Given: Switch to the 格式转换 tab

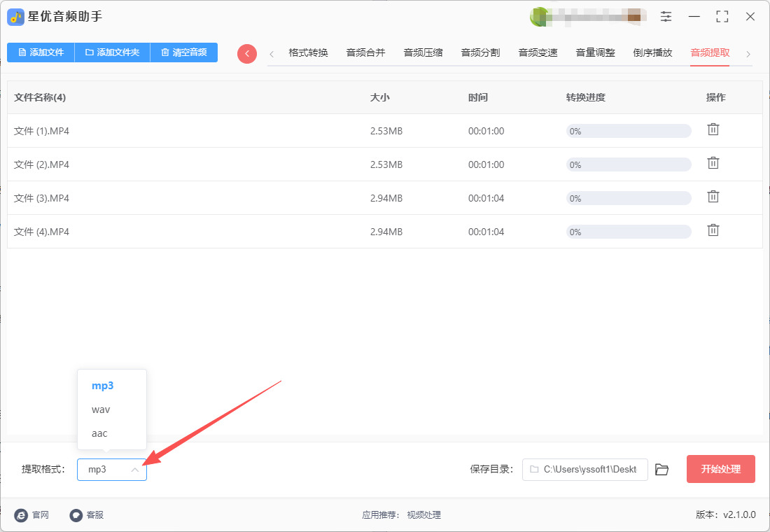Looking at the screenshot, I should click(309, 52).
